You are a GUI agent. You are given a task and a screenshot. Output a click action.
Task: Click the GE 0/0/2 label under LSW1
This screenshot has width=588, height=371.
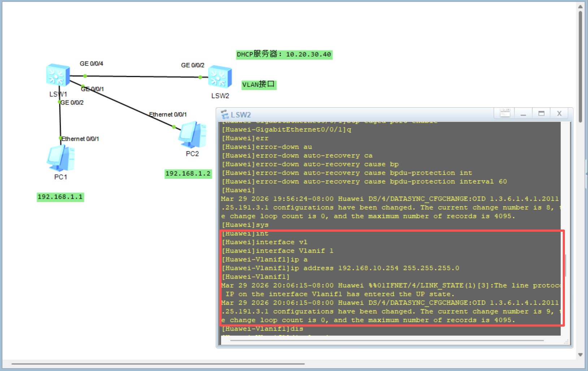[x=72, y=102]
